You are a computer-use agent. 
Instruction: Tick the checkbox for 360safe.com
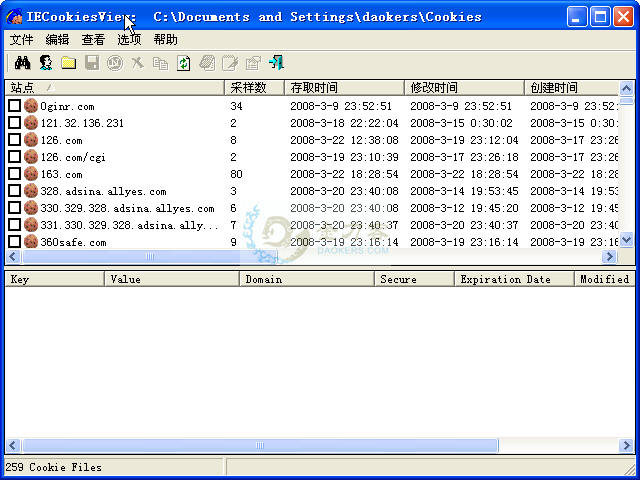[14, 241]
